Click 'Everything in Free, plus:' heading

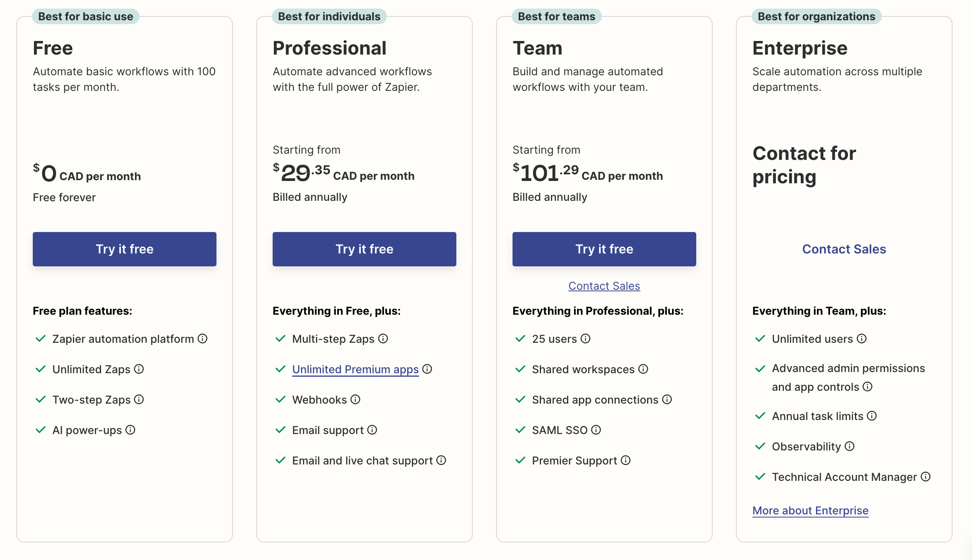click(x=337, y=311)
